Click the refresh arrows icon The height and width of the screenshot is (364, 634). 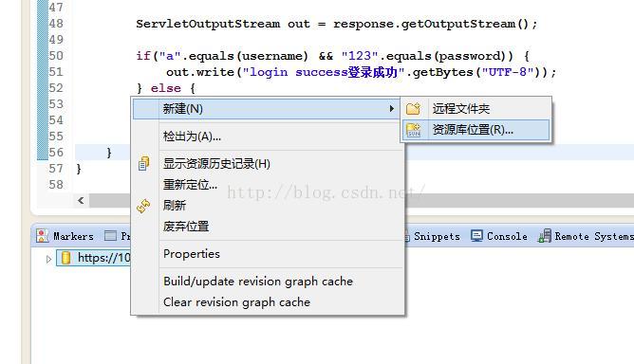[143, 206]
